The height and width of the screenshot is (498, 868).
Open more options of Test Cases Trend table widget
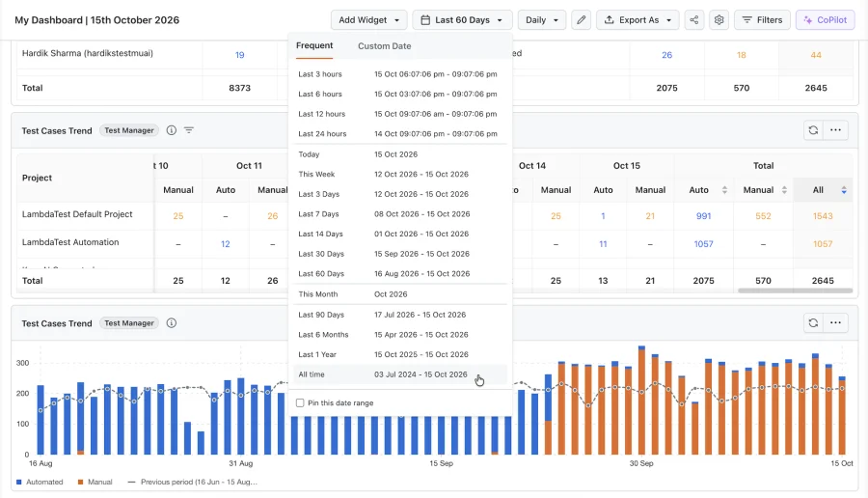pyautogui.click(x=835, y=130)
